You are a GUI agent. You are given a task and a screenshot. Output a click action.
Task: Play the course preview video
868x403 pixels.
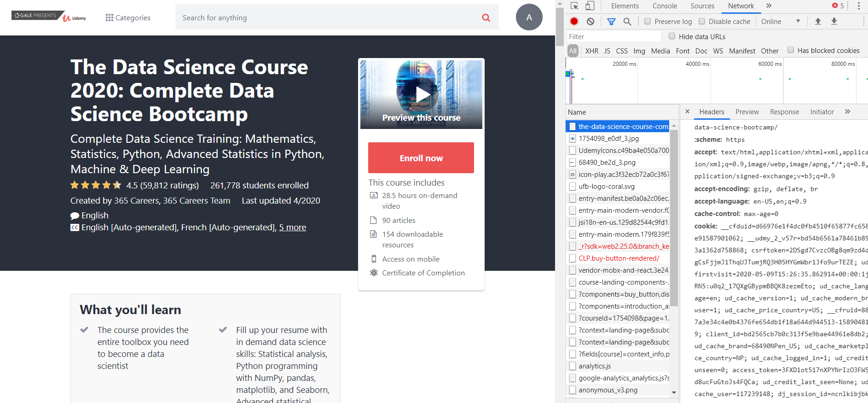422,95
